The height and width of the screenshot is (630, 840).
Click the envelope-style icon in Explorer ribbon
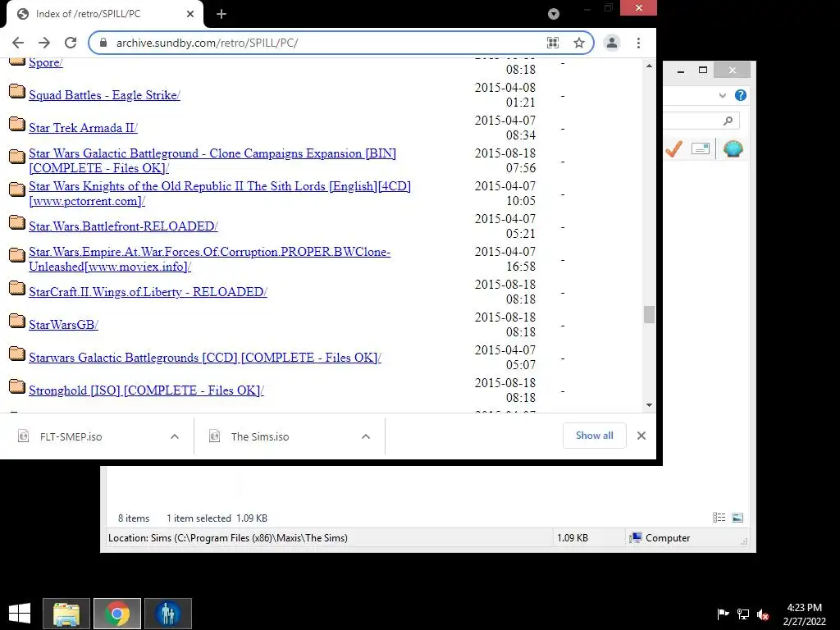(x=701, y=148)
